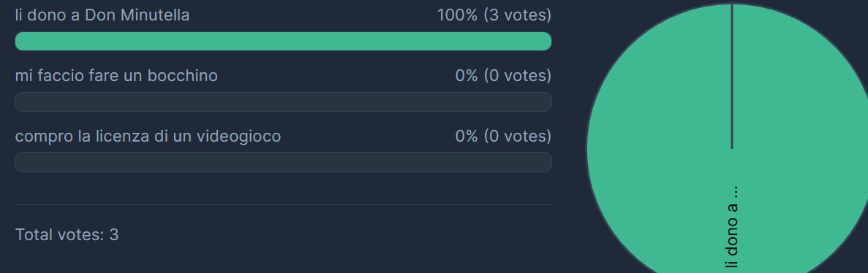This screenshot has height=273, width=868.
Task: Click the '100%' percentage text
Action: click(457, 15)
